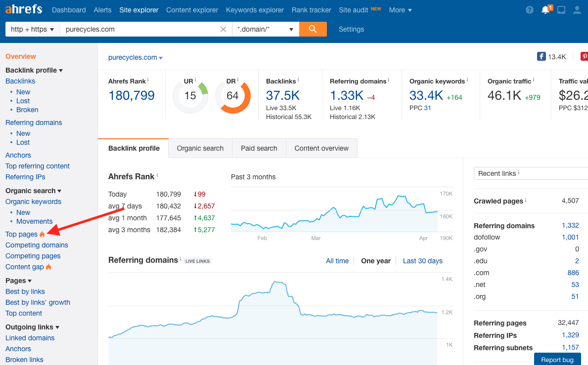The height and width of the screenshot is (365, 588).
Task: Click the 33.4K organic keywords value
Action: tap(426, 95)
